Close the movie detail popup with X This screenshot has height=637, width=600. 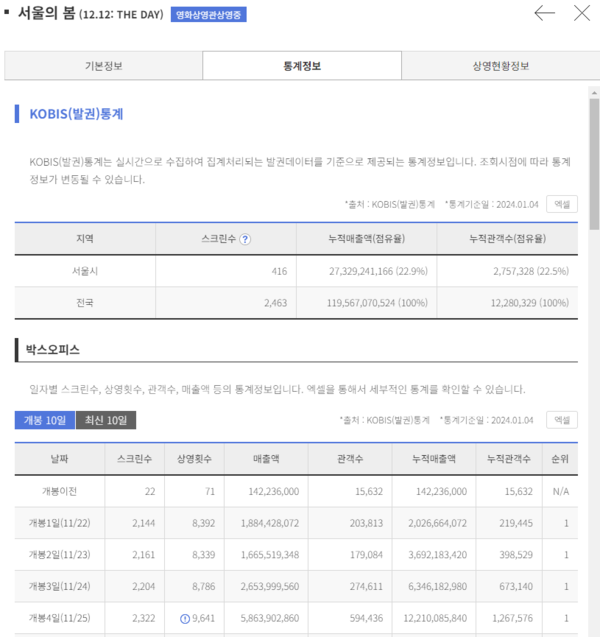tap(581, 14)
